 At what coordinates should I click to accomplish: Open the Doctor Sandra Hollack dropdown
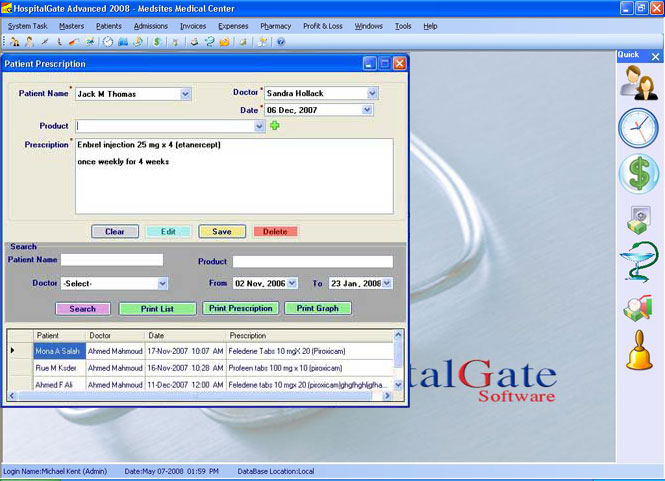click(x=372, y=94)
